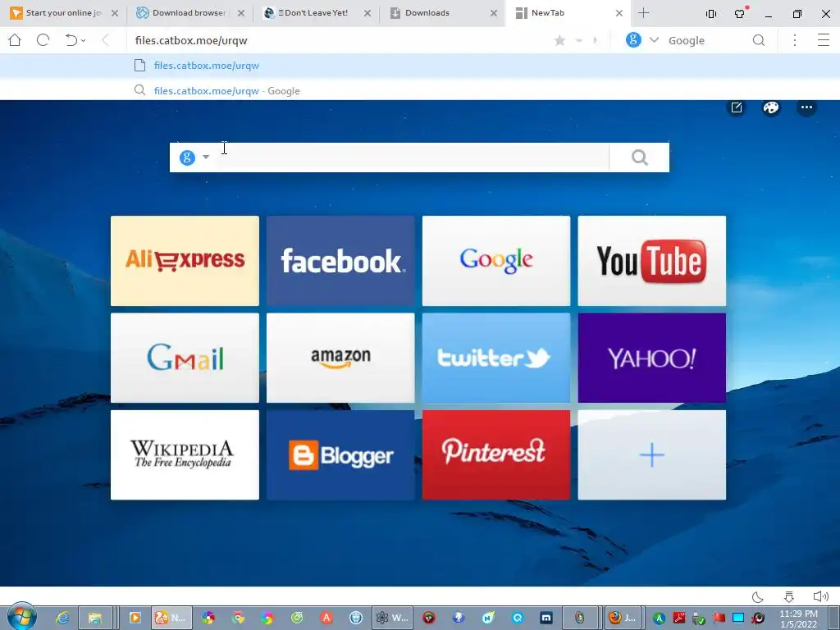
Task: Choose the "files.catbox.moe/urqw - Google" search suggestion
Action: 420,90
